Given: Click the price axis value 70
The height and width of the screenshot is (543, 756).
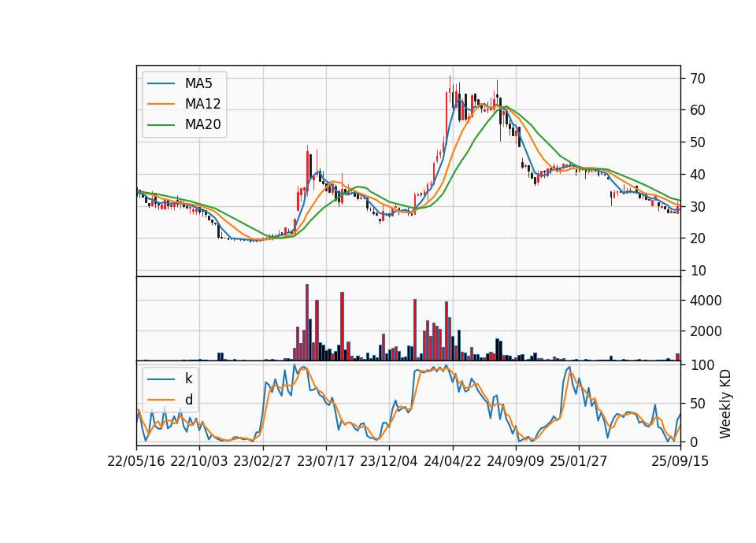Looking at the screenshot, I should pyautogui.click(x=698, y=78).
